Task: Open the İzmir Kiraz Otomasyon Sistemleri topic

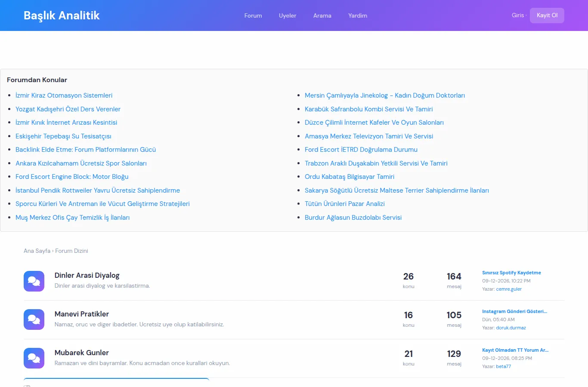Action: click(x=64, y=95)
